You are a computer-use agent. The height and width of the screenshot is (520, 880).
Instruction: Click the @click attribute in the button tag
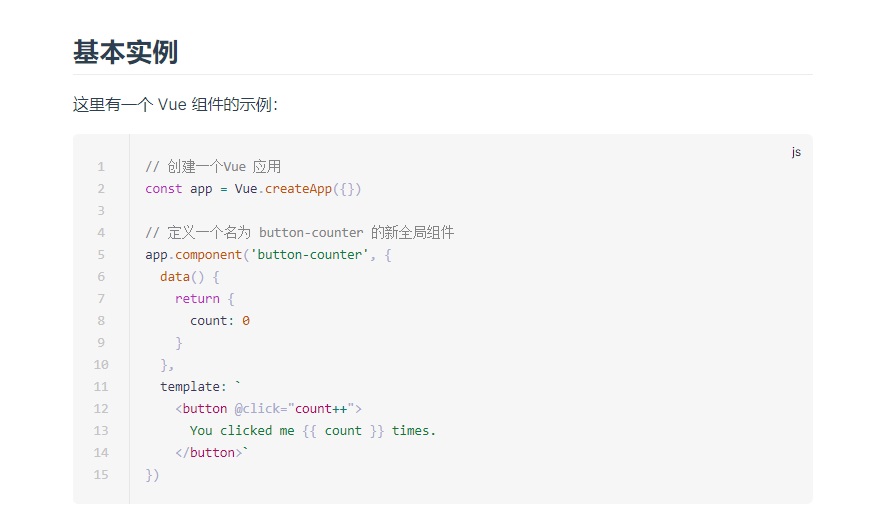point(257,409)
